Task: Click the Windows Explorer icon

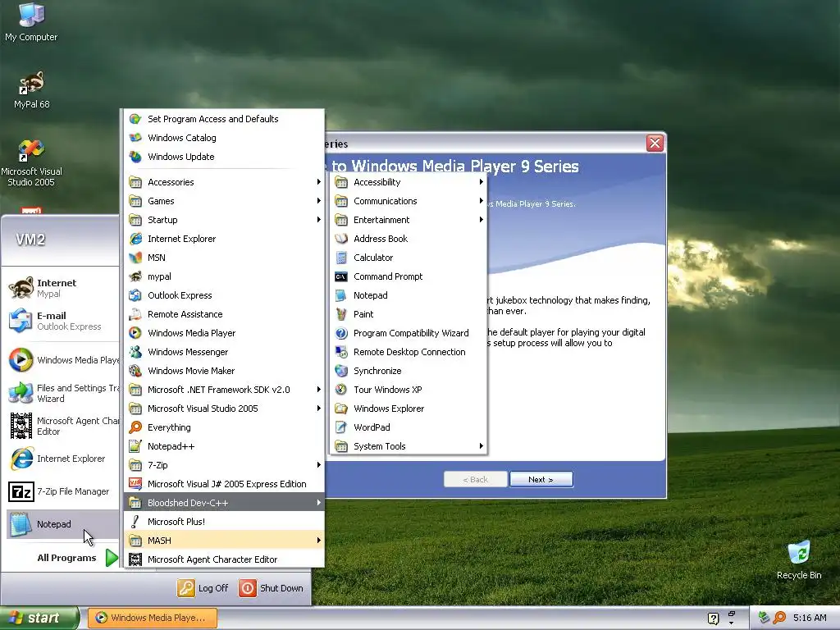Action: [x=341, y=409]
